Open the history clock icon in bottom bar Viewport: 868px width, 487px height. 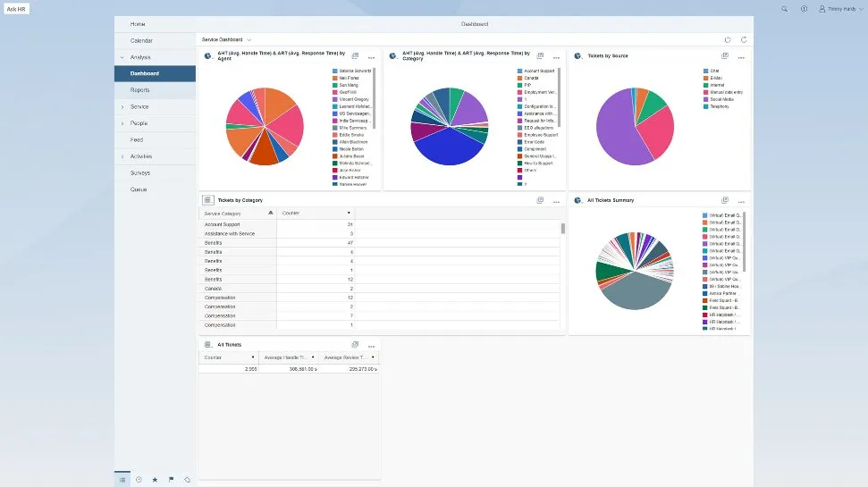click(x=139, y=480)
